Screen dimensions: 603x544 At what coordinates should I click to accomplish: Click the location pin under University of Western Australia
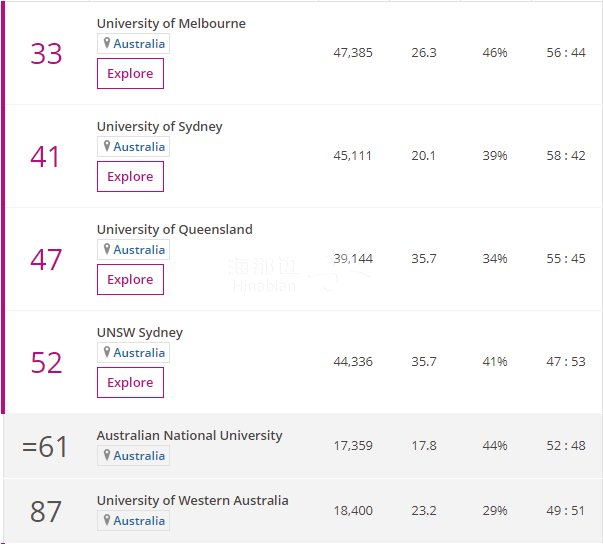point(107,520)
